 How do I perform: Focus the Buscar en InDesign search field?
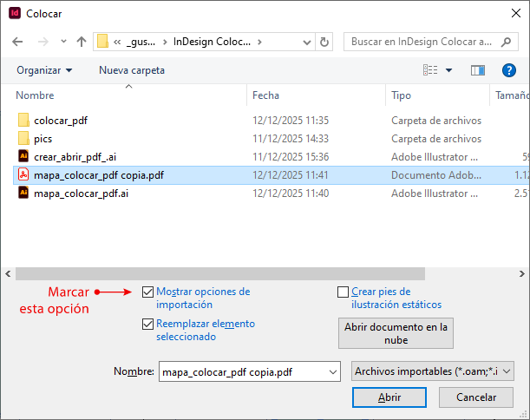click(430, 42)
